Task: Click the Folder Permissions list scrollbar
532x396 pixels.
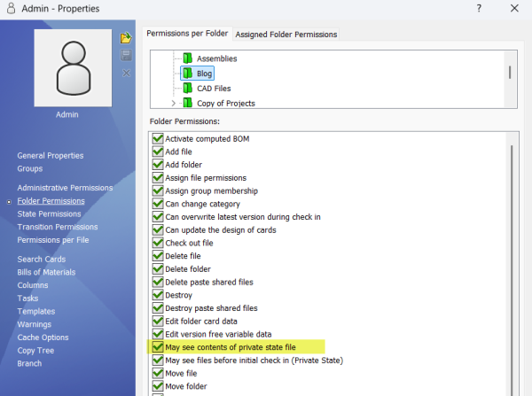Action: [x=512, y=269]
